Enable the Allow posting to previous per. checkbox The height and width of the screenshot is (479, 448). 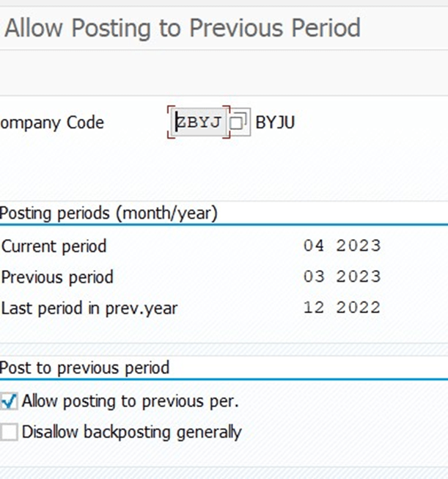[x=10, y=402]
